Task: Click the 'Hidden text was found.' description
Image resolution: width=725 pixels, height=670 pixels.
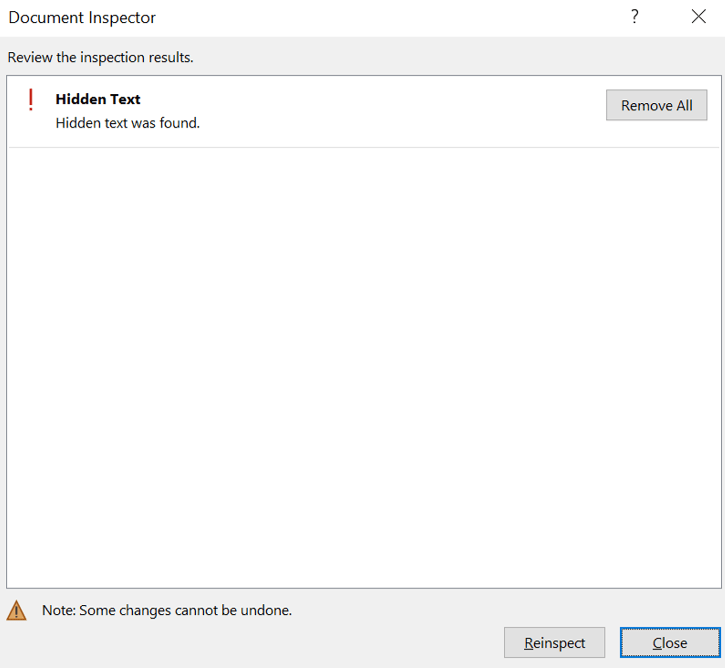Action: [128, 123]
